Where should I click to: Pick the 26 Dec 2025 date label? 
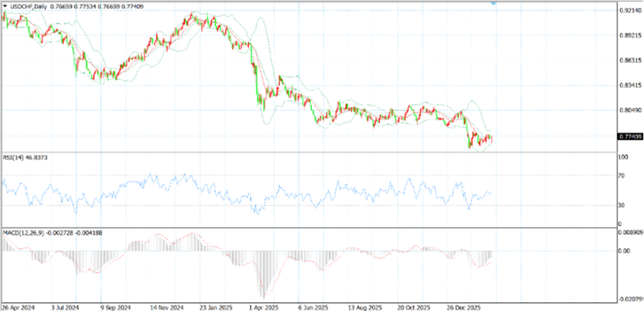464,307
